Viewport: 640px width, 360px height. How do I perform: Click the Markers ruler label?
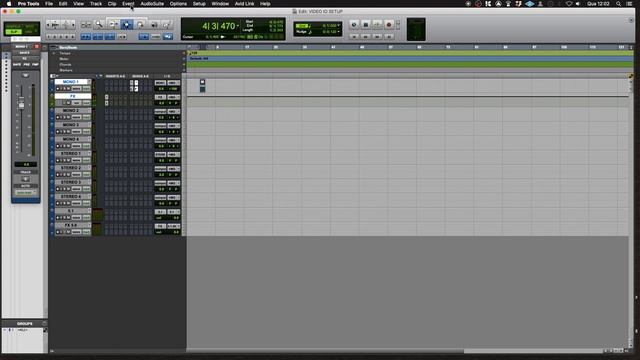pyautogui.click(x=66, y=70)
